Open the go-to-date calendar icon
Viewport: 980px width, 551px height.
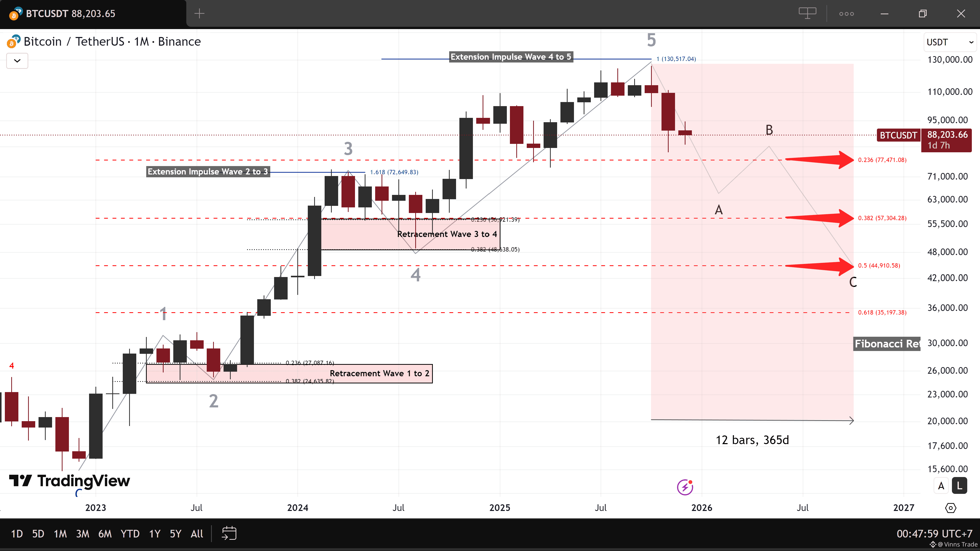coord(229,533)
